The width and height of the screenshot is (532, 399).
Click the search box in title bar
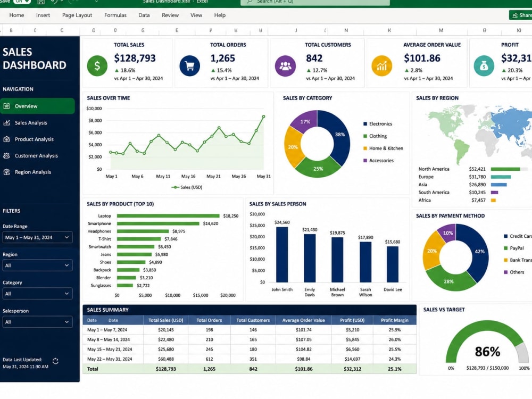pos(315,2)
